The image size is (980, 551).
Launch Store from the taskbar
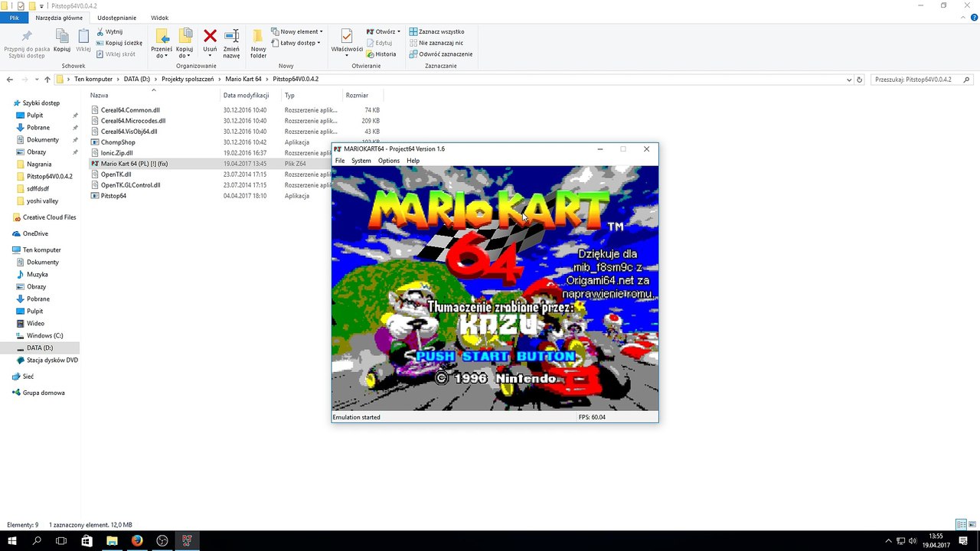coord(87,540)
